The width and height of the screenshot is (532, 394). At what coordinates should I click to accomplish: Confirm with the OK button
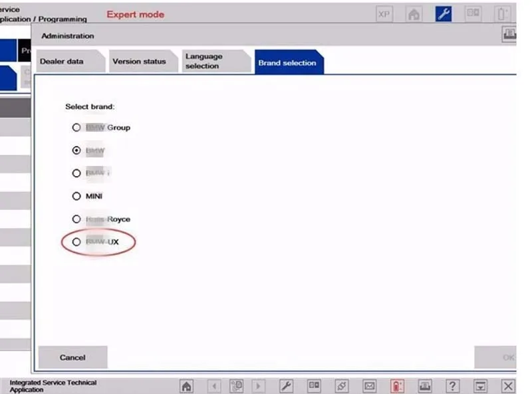pyautogui.click(x=495, y=357)
